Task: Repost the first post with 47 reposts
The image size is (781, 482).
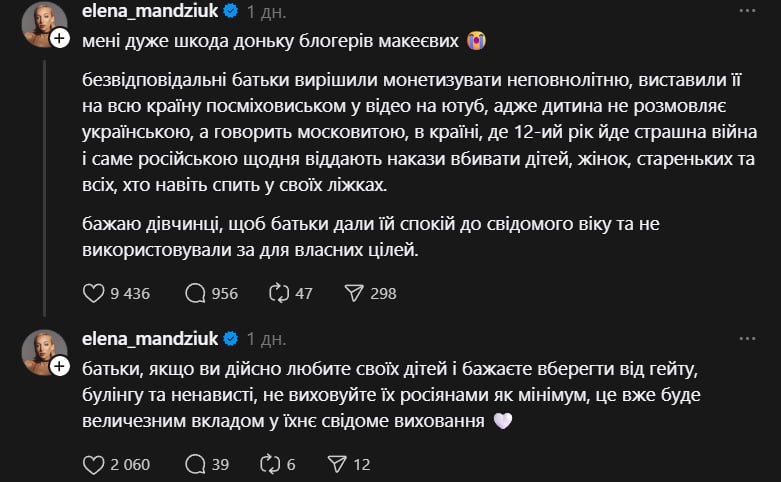Action: pos(279,293)
